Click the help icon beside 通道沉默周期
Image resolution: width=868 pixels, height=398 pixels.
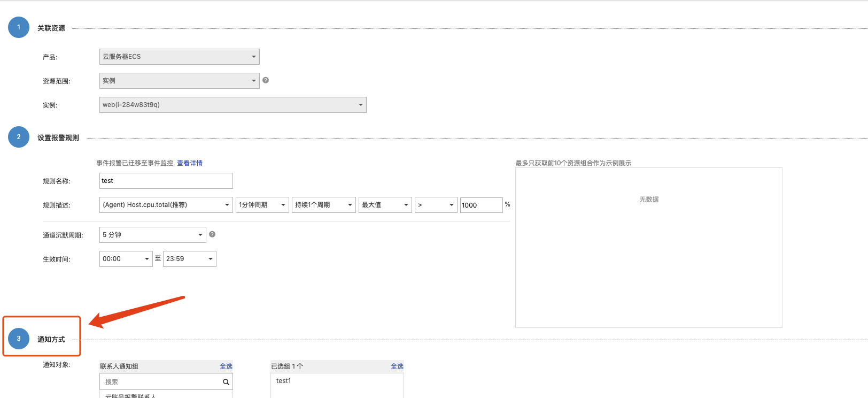(212, 234)
